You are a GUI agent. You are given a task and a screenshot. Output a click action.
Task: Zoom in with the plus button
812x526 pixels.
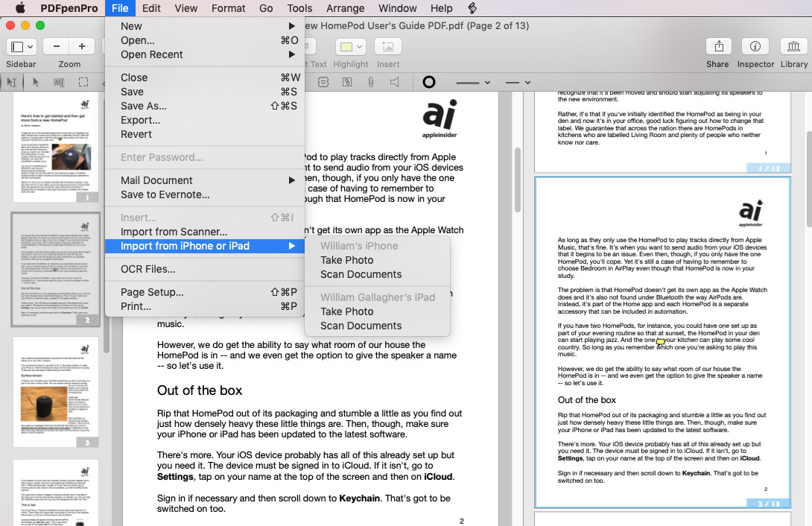(x=82, y=47)
